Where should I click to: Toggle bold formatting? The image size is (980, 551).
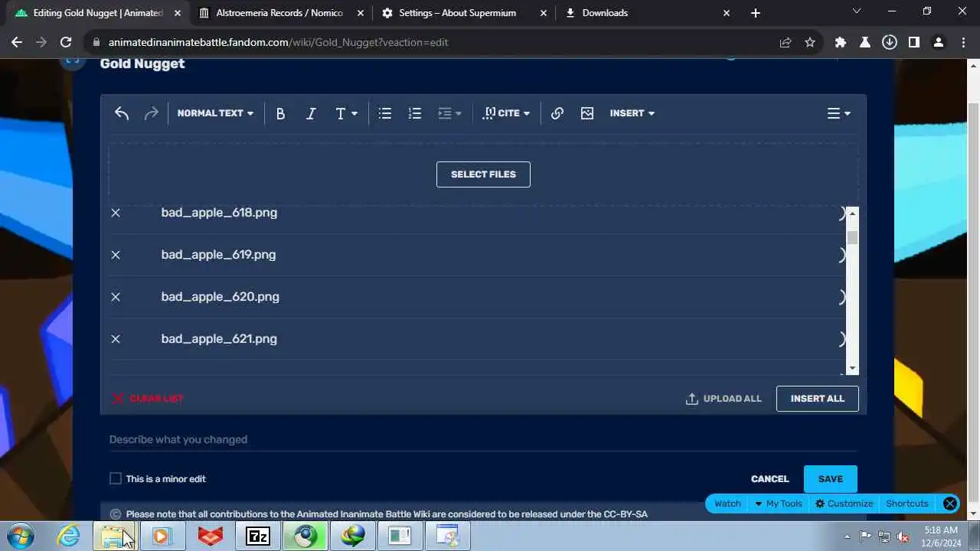(280, 113)
